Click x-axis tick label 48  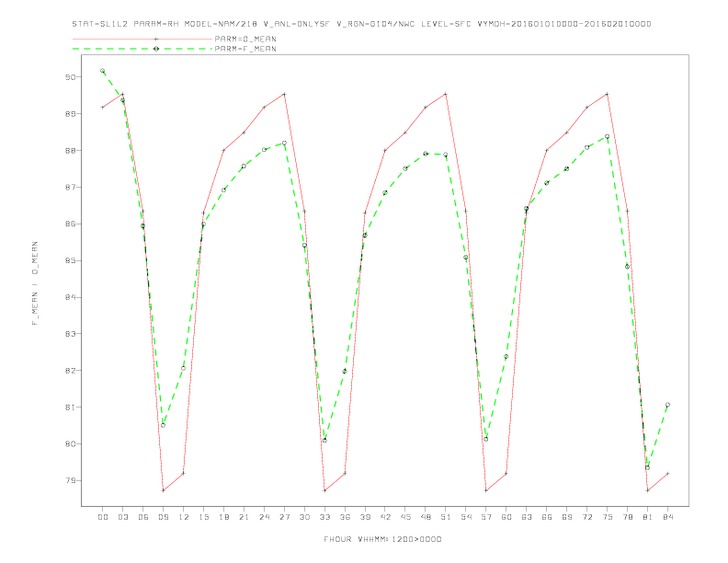click(426, 517)
